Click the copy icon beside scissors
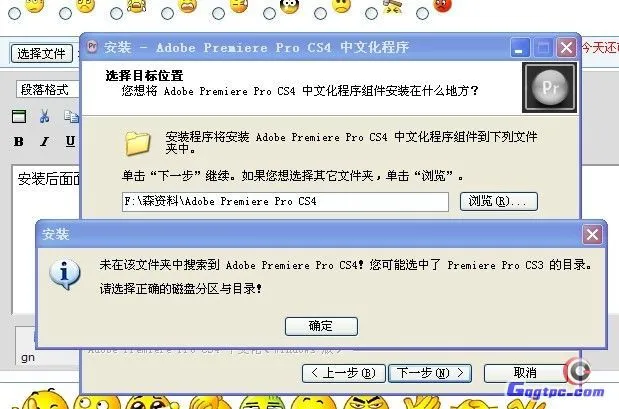 point(71,116)
